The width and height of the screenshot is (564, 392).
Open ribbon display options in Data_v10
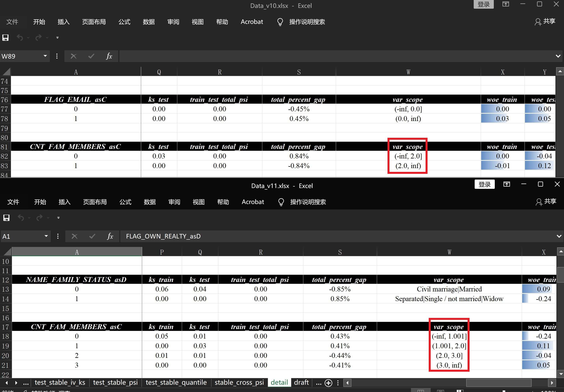[506, 4]
